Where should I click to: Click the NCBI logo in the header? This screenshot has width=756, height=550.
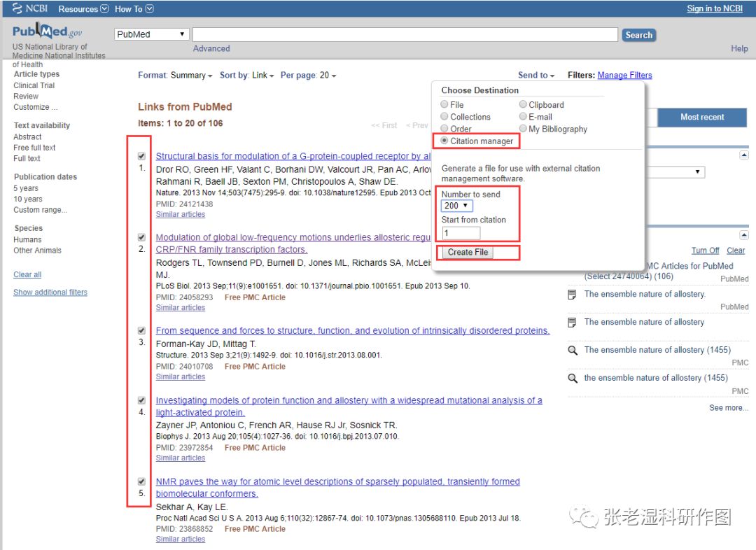coord(30,8)
